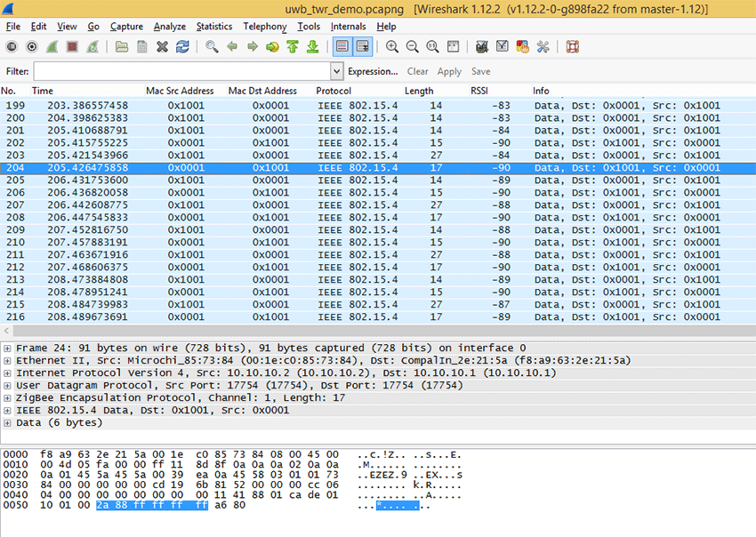Clear the display filter

click(417, 71)
